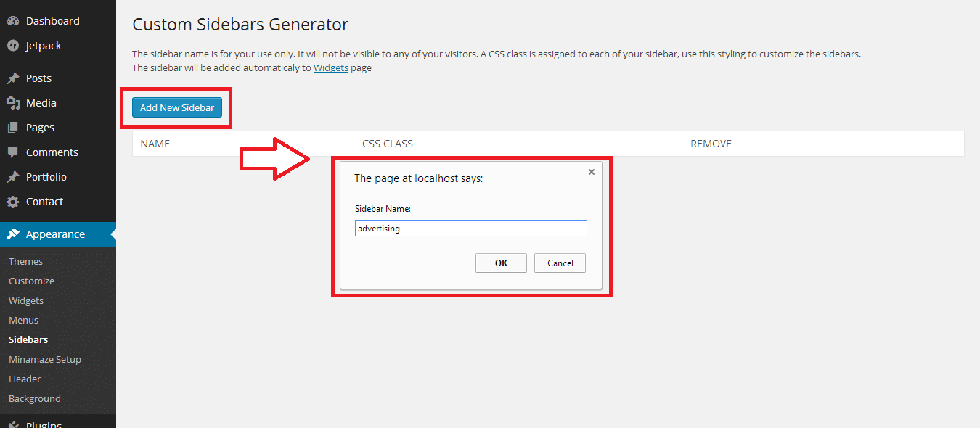Open the Themes submenu item
This screenshot has height=428, width=980.
pos(25,261)
